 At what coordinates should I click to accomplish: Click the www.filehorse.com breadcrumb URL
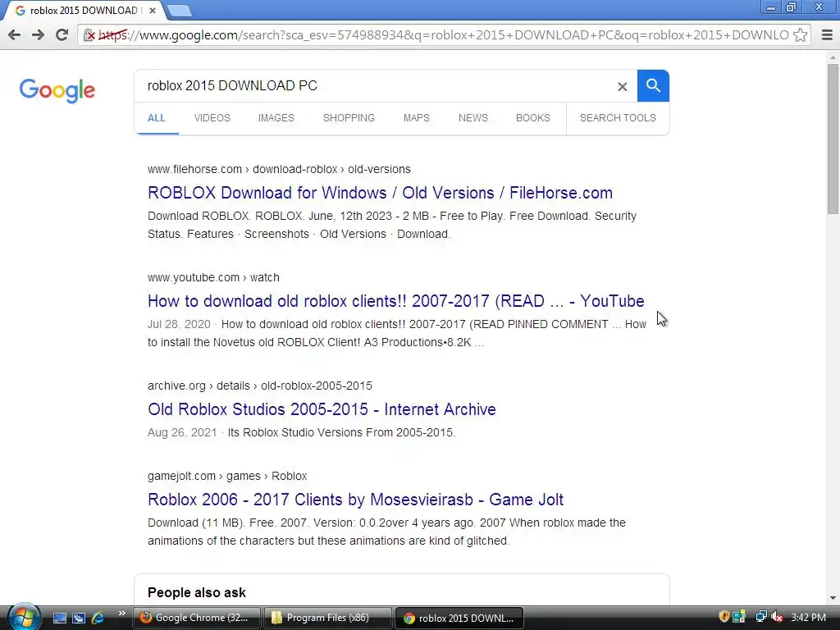(279, 169)
